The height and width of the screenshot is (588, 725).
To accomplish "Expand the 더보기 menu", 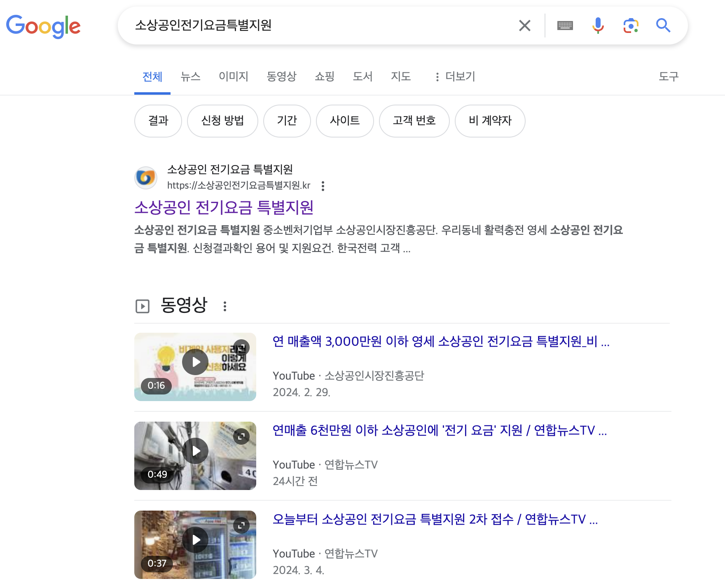I will [455, 77].
